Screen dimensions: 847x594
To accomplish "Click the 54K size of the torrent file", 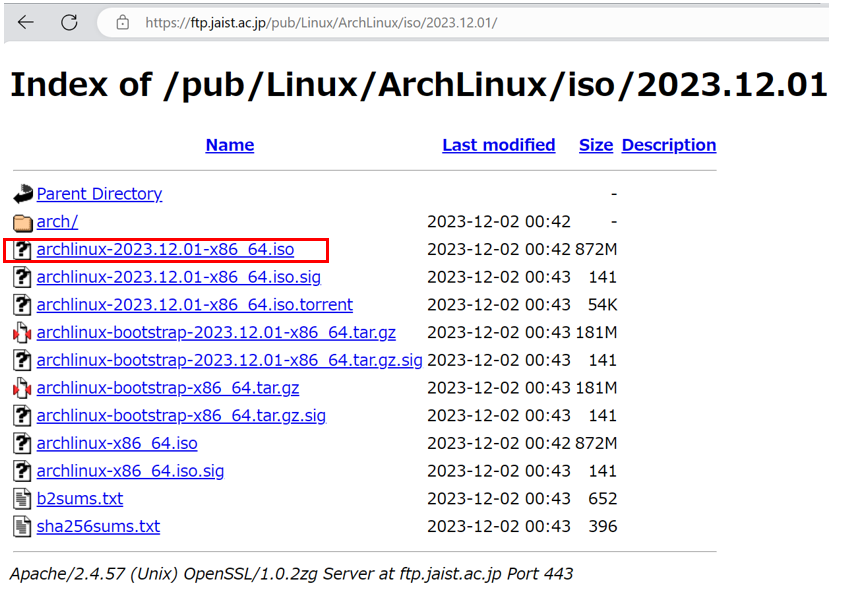I will tap(602, 305).
